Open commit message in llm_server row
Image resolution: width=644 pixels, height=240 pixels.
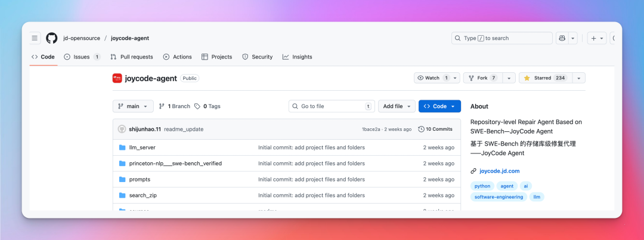coord(311,147)
